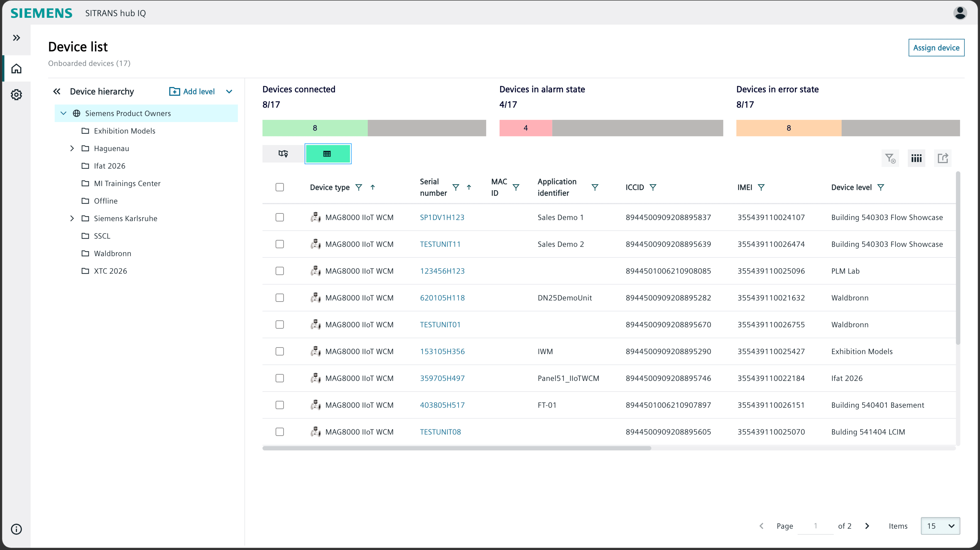Click the horizontal table scrollbar

coord(456,448)
